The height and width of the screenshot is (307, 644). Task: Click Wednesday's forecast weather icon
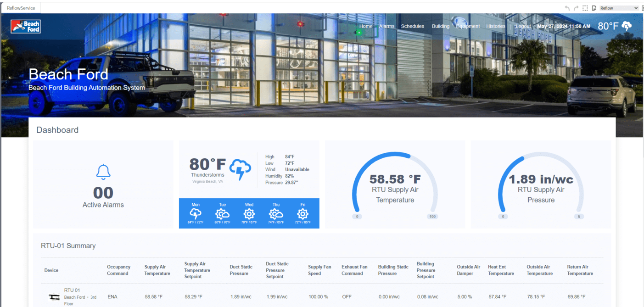[249, 214]
